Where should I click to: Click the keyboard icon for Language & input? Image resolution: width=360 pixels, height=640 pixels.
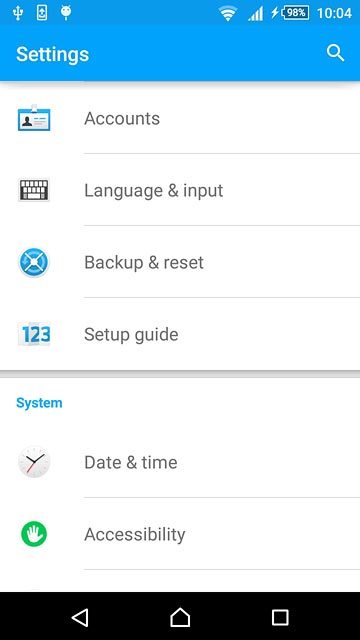[x=34, y=190]
